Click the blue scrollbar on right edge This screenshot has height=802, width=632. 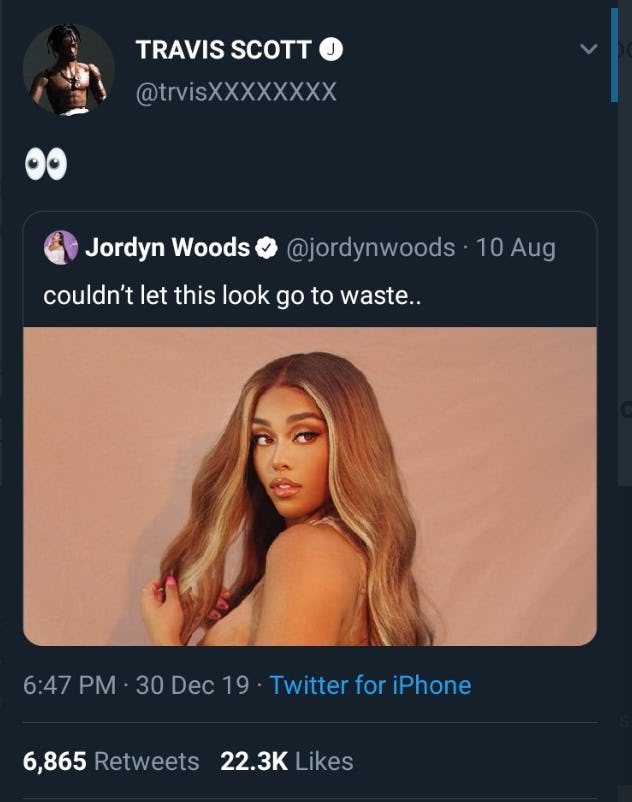[x=614, y=55]
